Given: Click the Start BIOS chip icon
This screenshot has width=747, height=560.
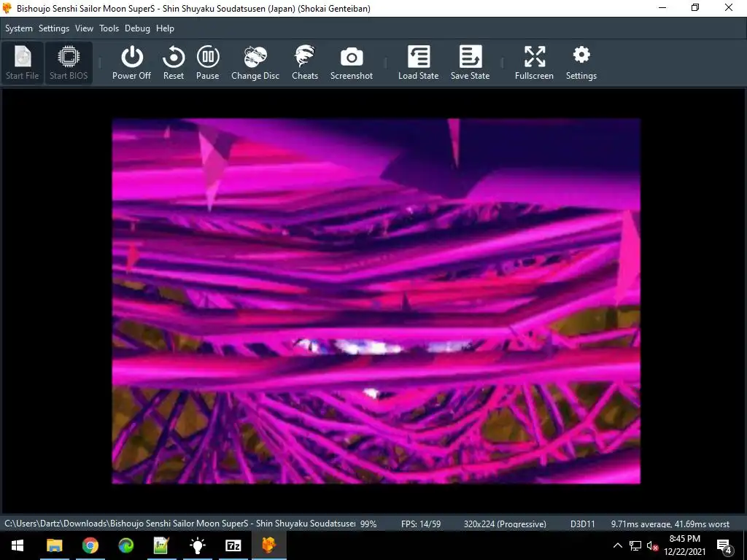Looking at the screenshot, I should [69, 63].
